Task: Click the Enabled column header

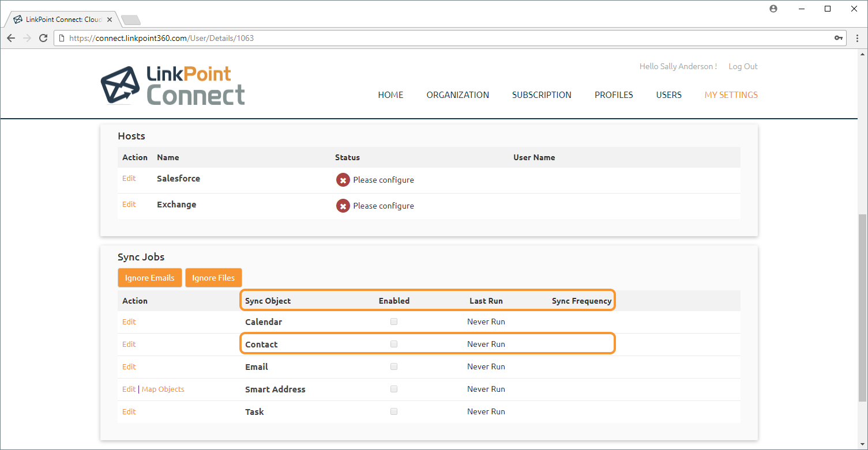Action: coord(394,301)
